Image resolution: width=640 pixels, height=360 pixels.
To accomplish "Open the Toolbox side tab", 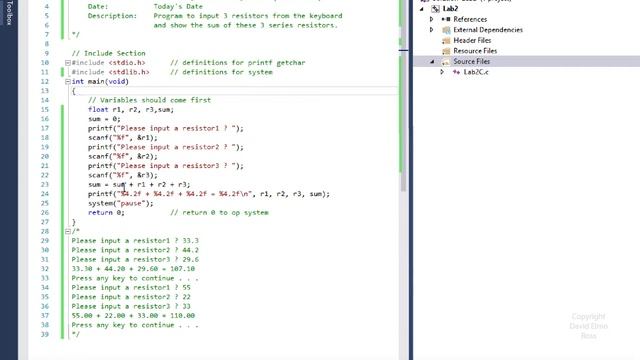I will [x=9, y=12].
